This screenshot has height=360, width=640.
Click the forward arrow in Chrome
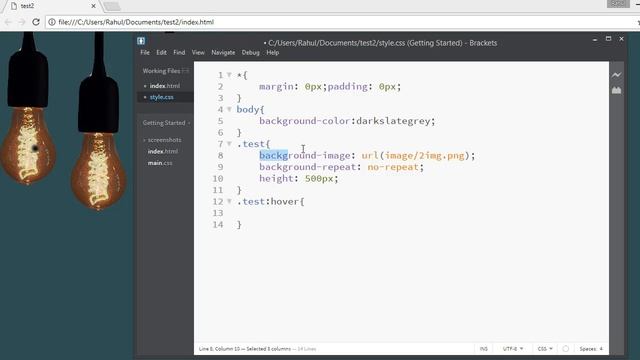(x=22, y=22)
